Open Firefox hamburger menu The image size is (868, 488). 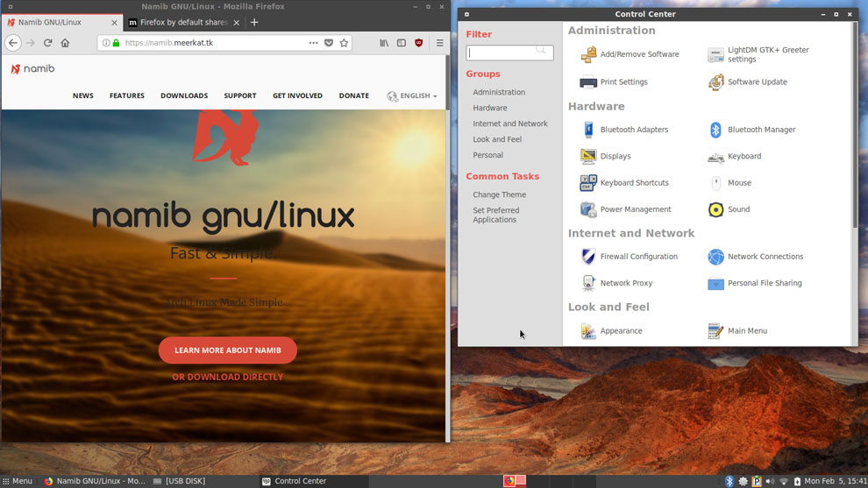(439, 43)
